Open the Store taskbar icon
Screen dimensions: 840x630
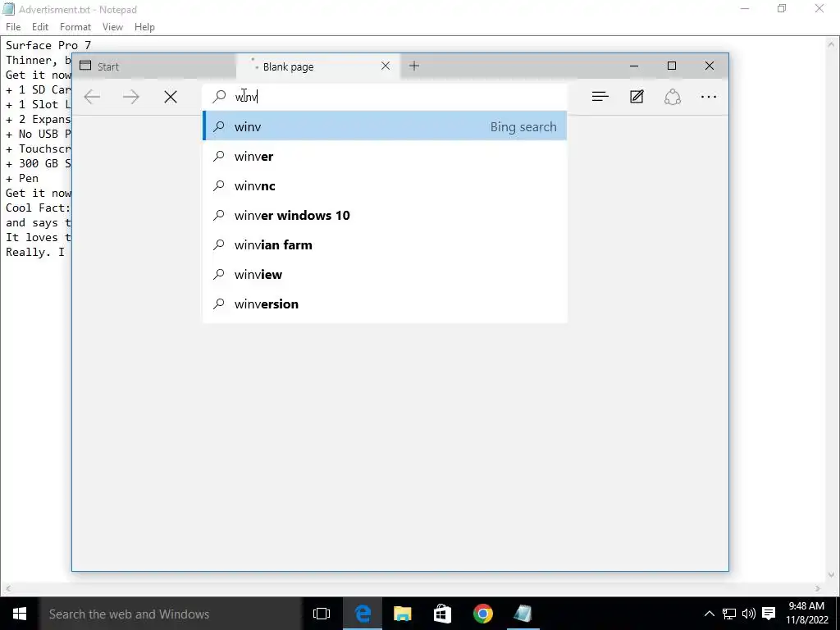442,614
